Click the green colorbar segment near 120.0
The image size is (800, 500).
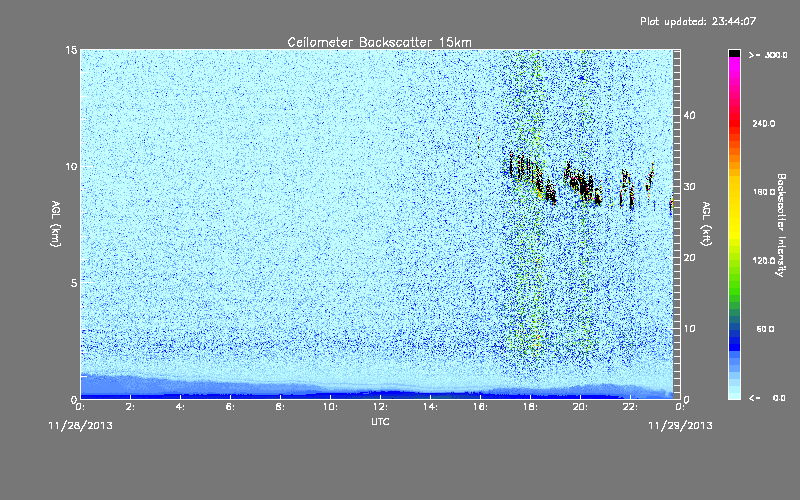(x=734, y=265)
